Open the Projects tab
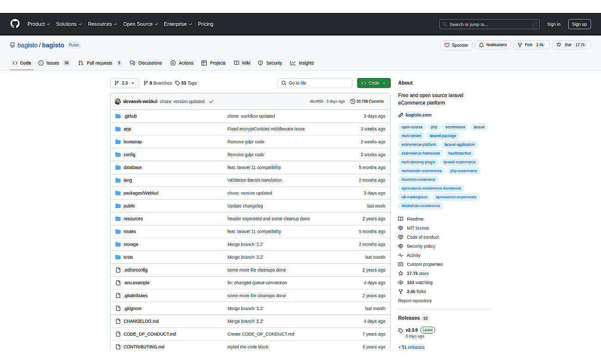The image size is (601, 364). click(x=214, y=63)
